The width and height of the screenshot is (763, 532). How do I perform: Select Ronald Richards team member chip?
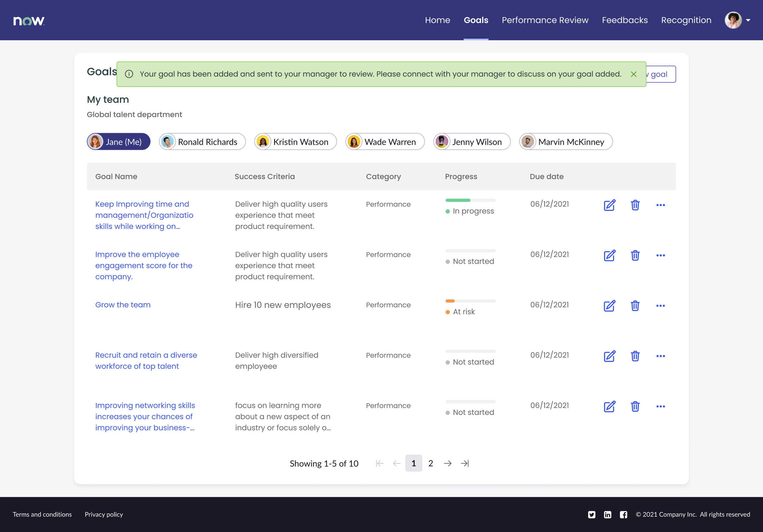point(202,142)
